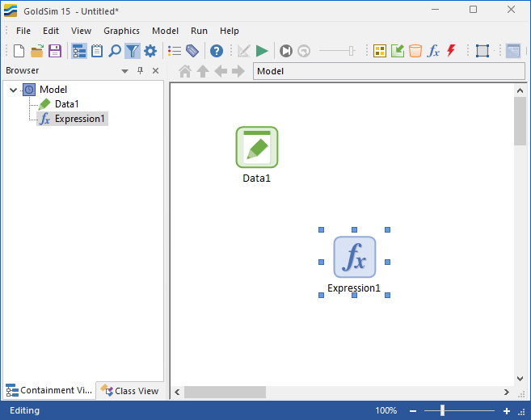This screenshot has width=531, height=420.
Task: Open the Browser pane dropdown arrow
Action: [125, 71]
